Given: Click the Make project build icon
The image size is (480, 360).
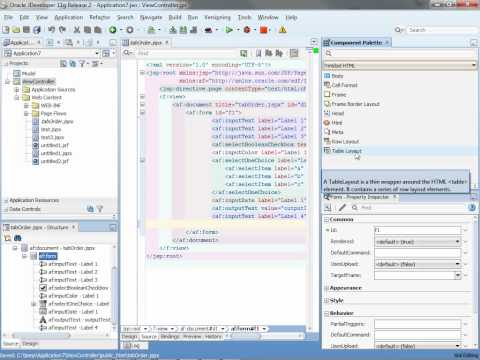Looking at the screenshot, I should pos(173,30).
